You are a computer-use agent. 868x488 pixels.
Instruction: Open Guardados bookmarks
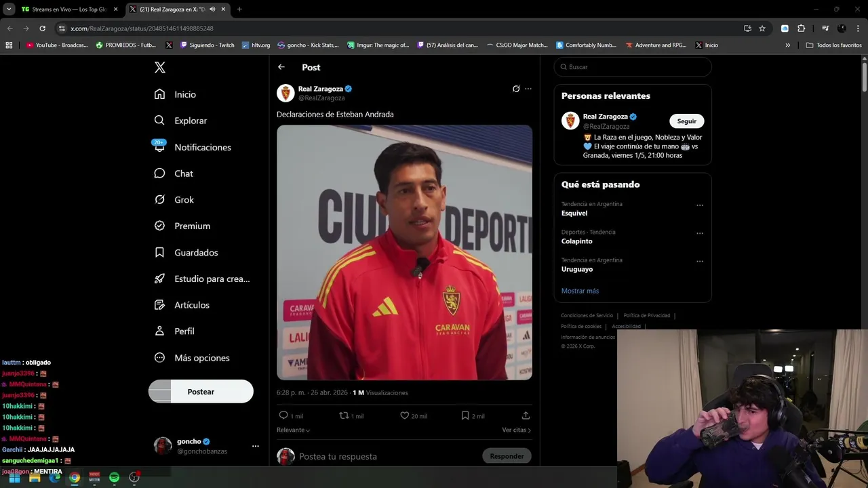(186, 252)
